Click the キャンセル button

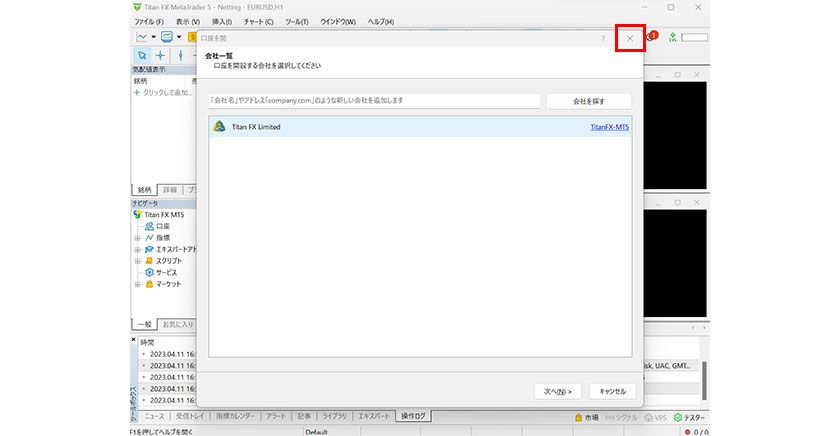click(x=612, y=392)
